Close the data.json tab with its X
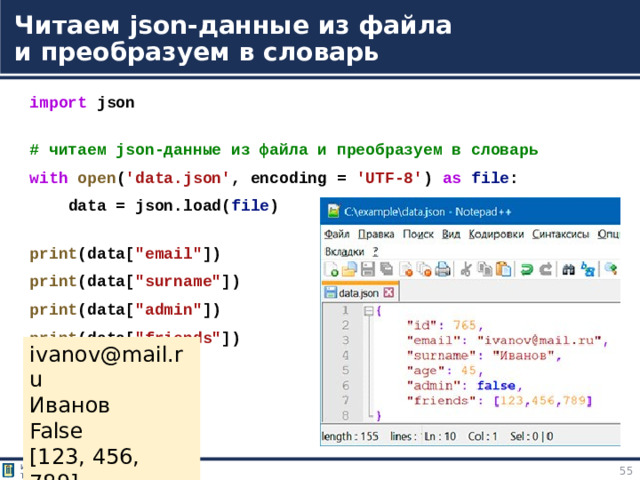640x480 pixels. 389,292
